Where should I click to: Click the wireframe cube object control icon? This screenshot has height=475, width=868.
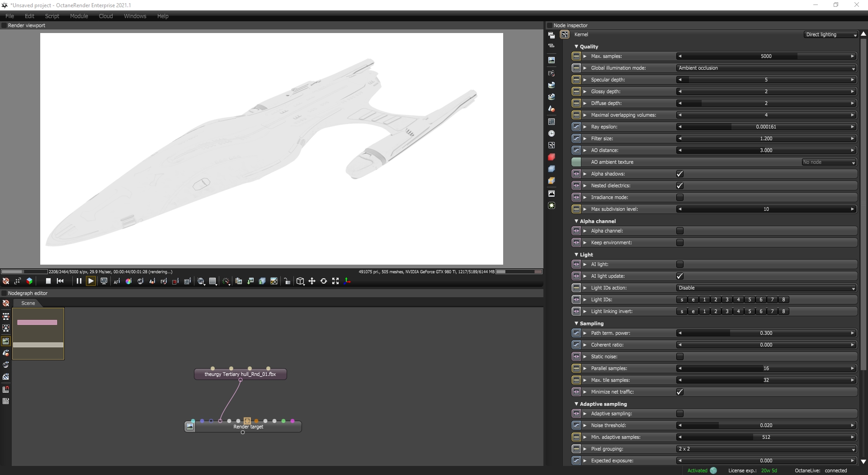tap(300, 281)
